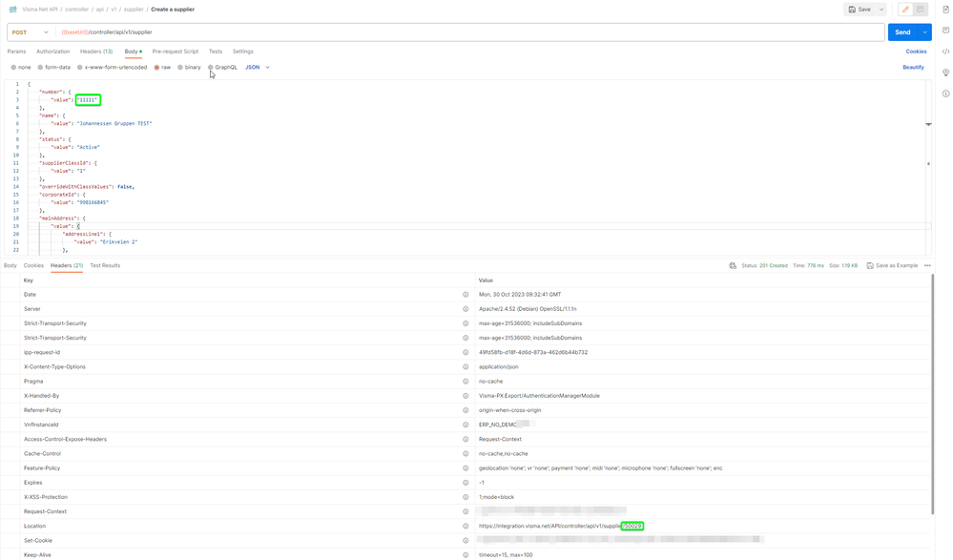Open the code snippet icon in the right sidebar
953x560 pixels.
(x=945, y=52)
